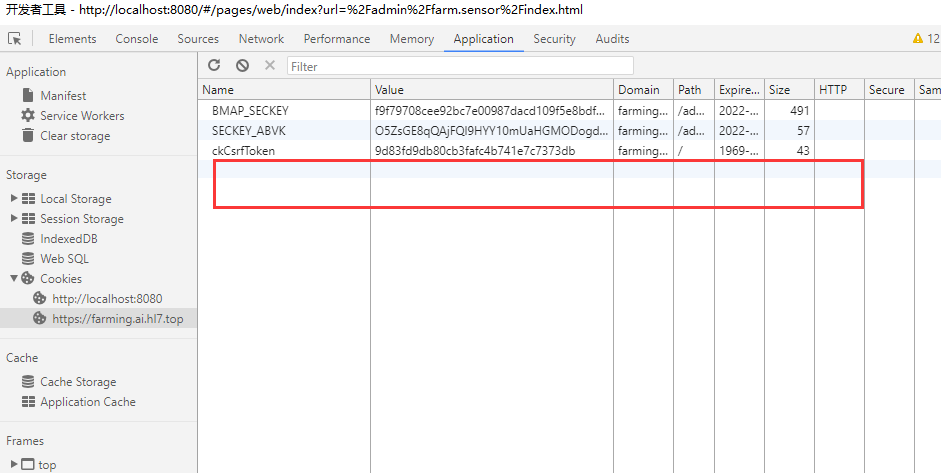Click the inspect element picker icon
Viewport: 941px width, 473px height.
click(15, 39)
